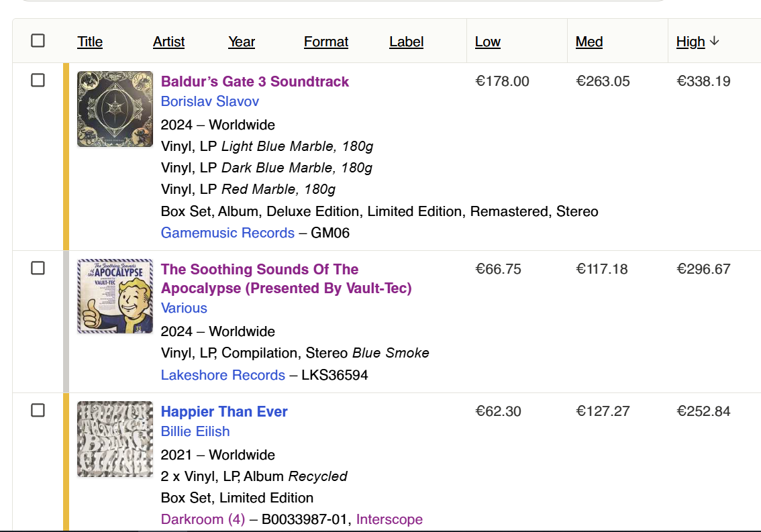Viewport: 761px width, 532px height.
Task: Check the Baldur's Gate 3 Soundtrack row checkbox
Action: (x=38, y=80)
